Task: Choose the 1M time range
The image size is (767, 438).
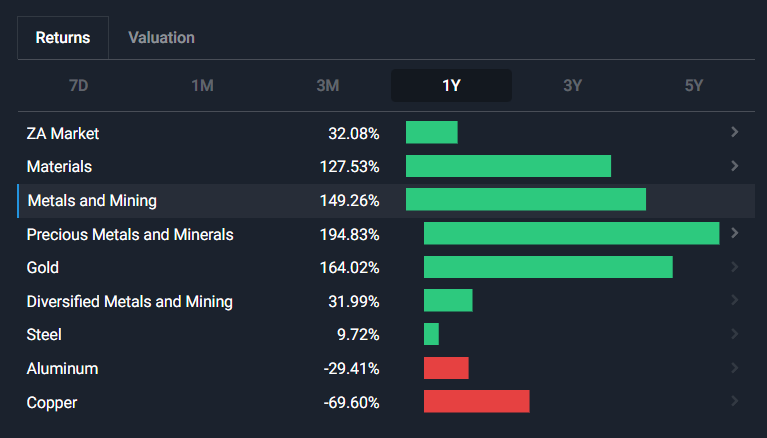Action: coord(202,86)
